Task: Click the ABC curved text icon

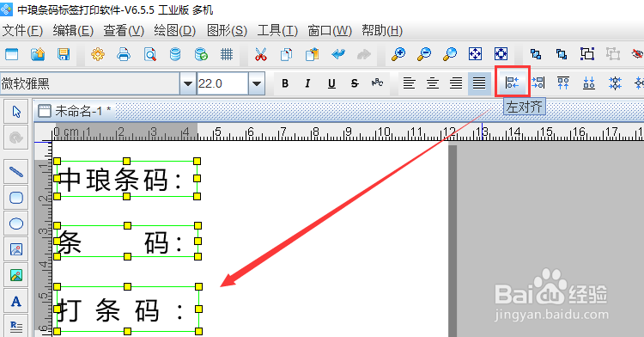Action: [x=378, y=83]
